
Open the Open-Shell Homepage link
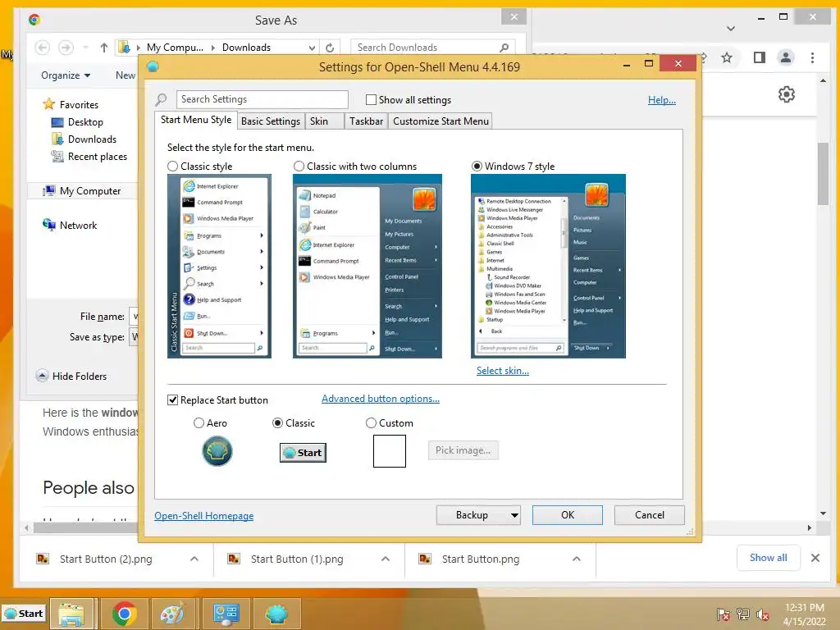coord(204,516)
